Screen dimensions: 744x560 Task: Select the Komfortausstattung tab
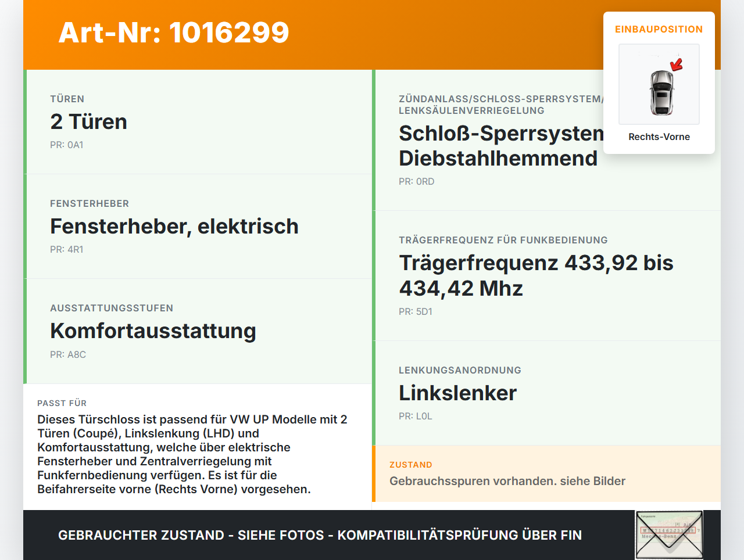click(198, 331)
